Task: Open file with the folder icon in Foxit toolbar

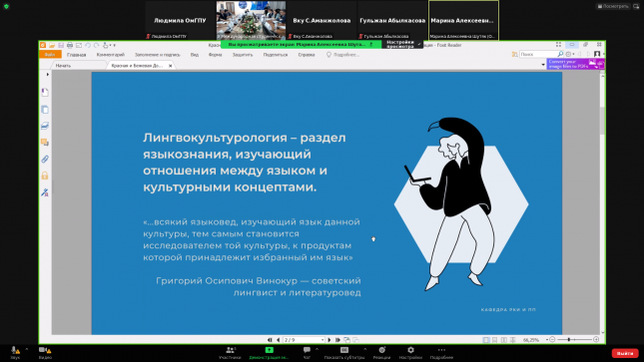Action: [x=52, y=45]
